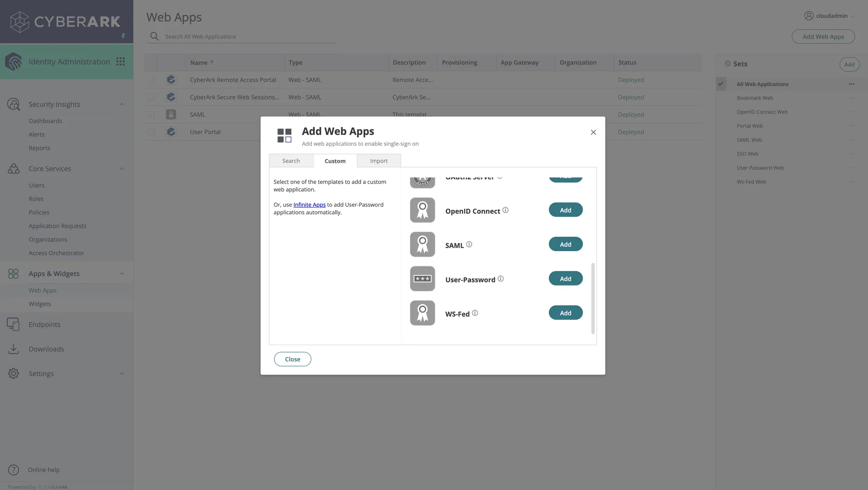The height and width of the screenshot is (490, 868).
Task: Tick the checkbox for CyberArk Secure Web Sessions
Action: point(151,97)
